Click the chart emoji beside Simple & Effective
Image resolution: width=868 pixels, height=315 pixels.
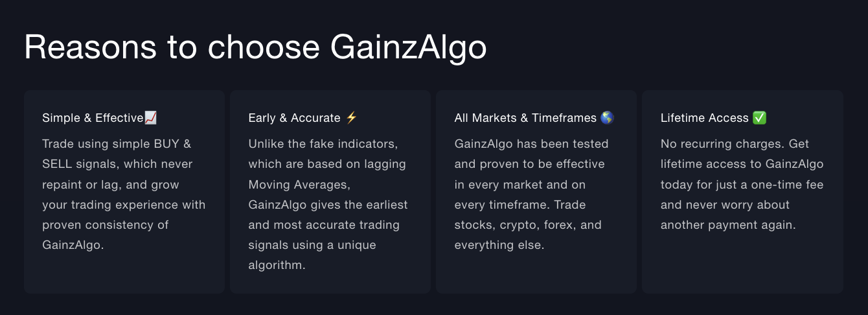[x=151, y=118]
